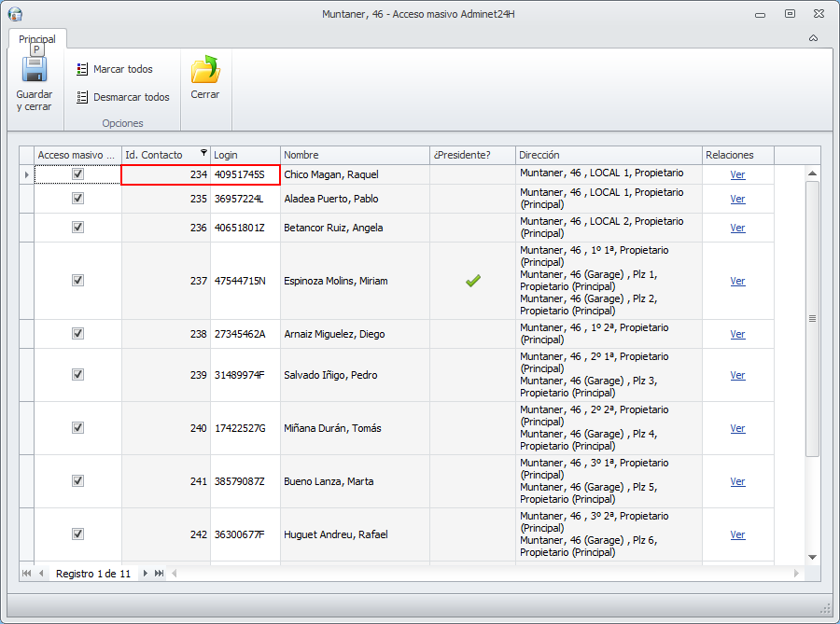Click the application icon in the title bar
This screenshot has width=840, height=624.
[x=15, y=14]
